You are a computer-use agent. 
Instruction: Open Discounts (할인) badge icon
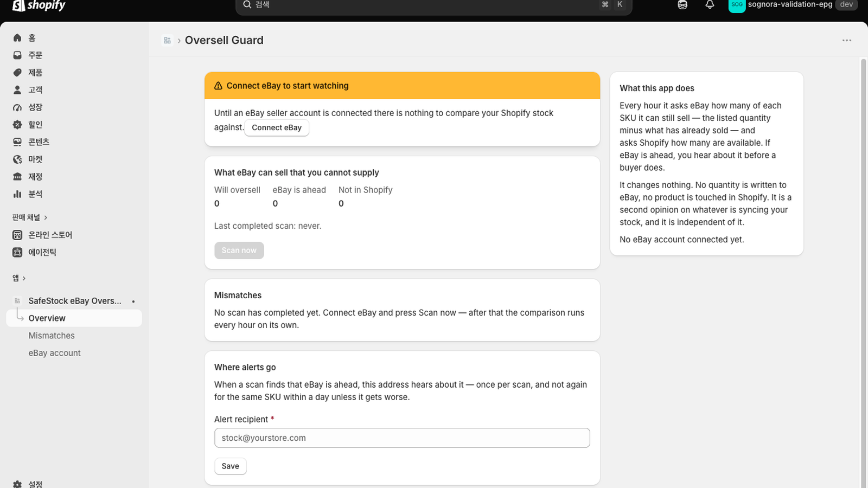[x=17, y=125]
